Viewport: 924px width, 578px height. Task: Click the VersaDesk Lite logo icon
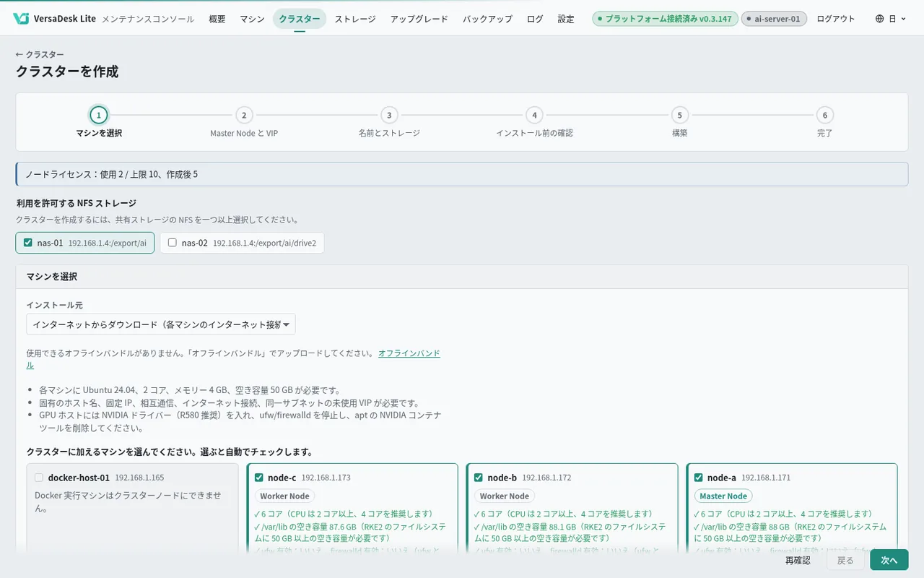pyautogui.click(x=21, y=19)
